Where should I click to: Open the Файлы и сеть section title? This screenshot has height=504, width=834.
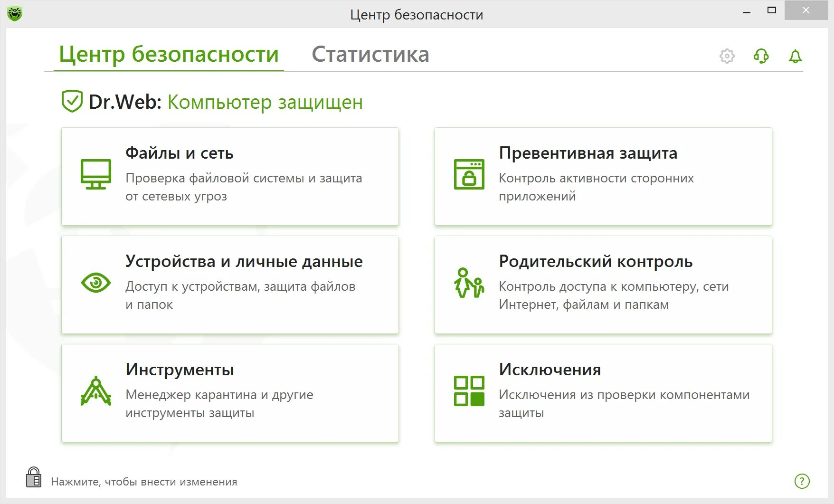180,153
